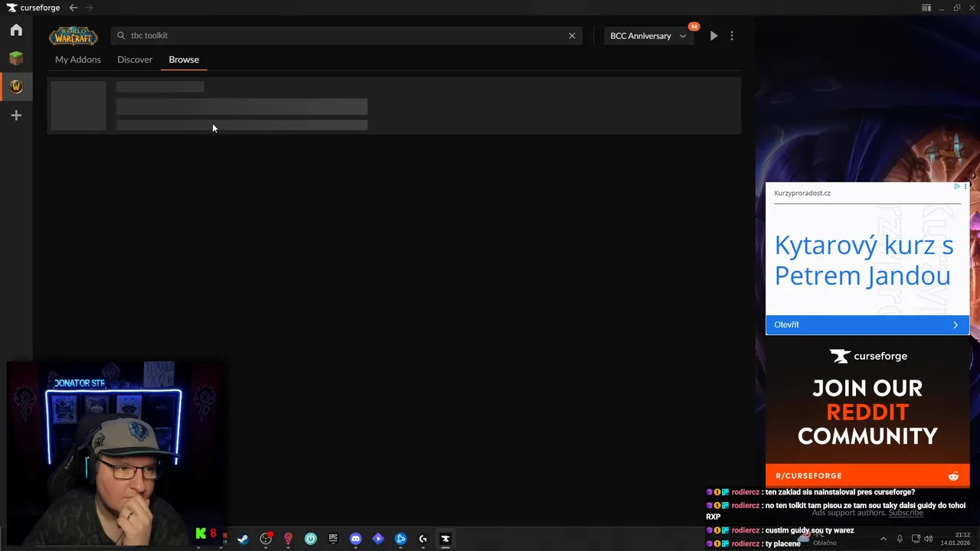The height and width of the screenshot is (551, 980).
Task: Click the Kurzyproradost.cz ad source text
Action: point(802,193)
